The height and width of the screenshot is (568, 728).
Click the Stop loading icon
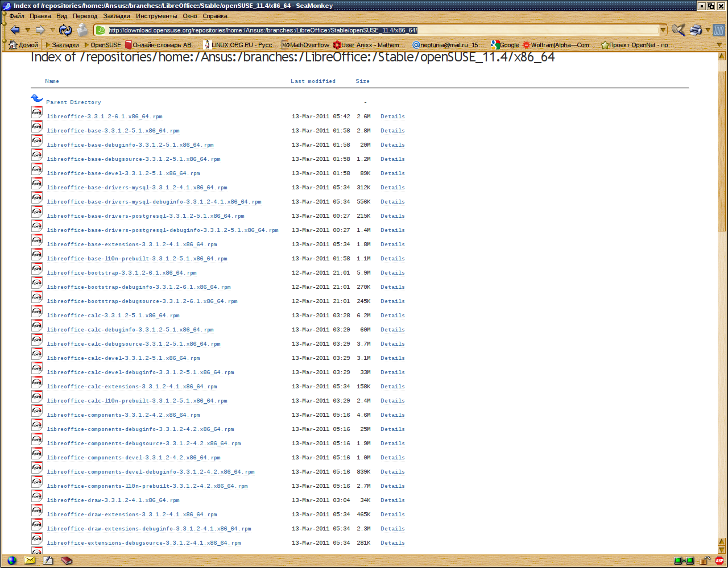83,30
